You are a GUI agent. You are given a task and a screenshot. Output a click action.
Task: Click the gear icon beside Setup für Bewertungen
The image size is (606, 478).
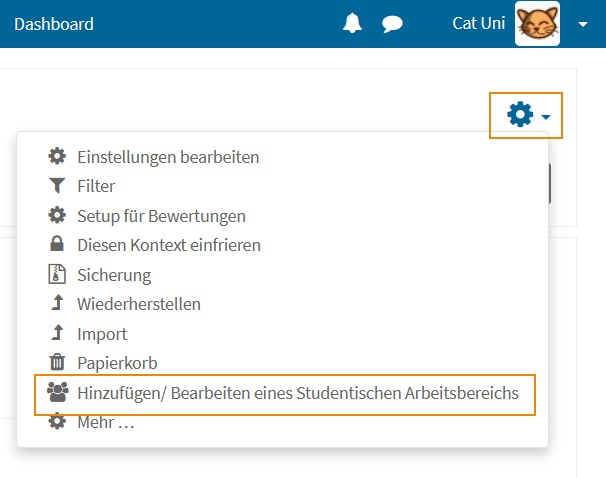click(x=57, y=215)
